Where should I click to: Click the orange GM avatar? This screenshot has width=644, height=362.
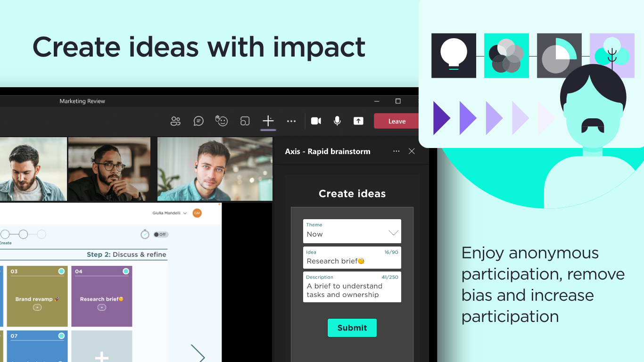click(197, 213)
